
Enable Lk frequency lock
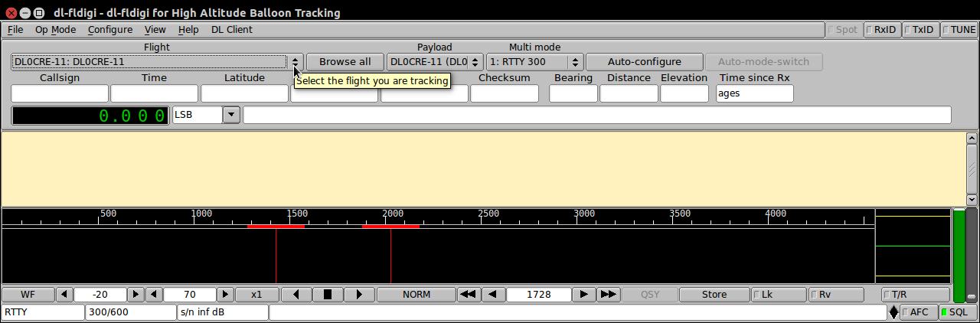point(779,294)
